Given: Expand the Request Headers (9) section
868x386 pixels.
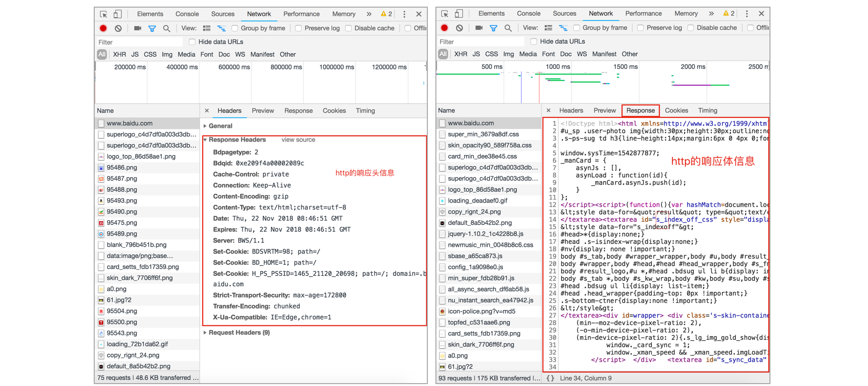Looking at the screenshot, I should tap(205, 333).
